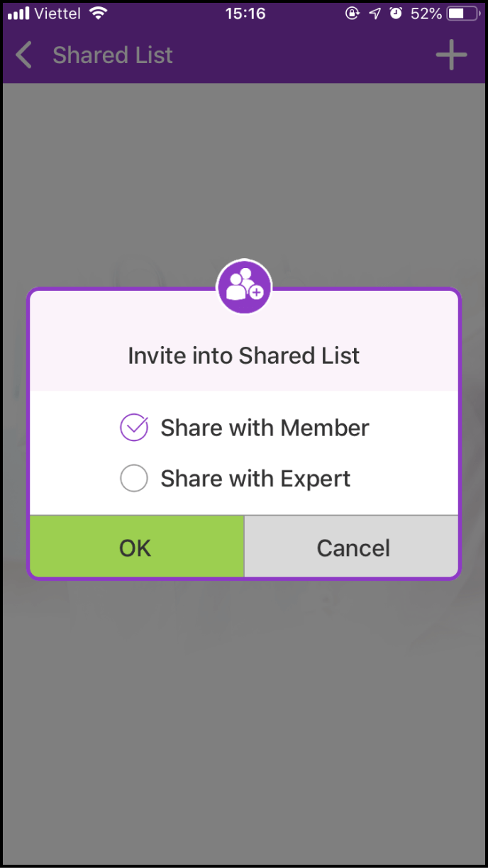Tap the Viettel carrier name
Image resolution: width=488 pixels, height=868 pixels.
click(58, 13)
